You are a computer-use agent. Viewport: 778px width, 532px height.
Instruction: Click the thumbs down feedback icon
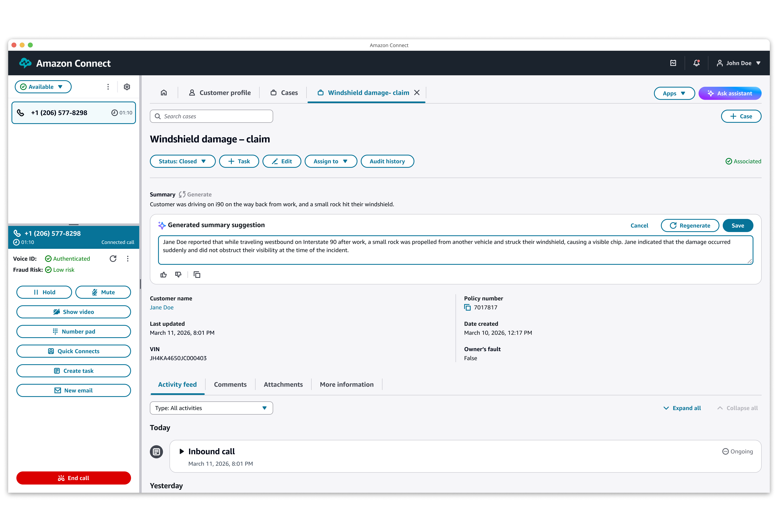click(178, 275)
